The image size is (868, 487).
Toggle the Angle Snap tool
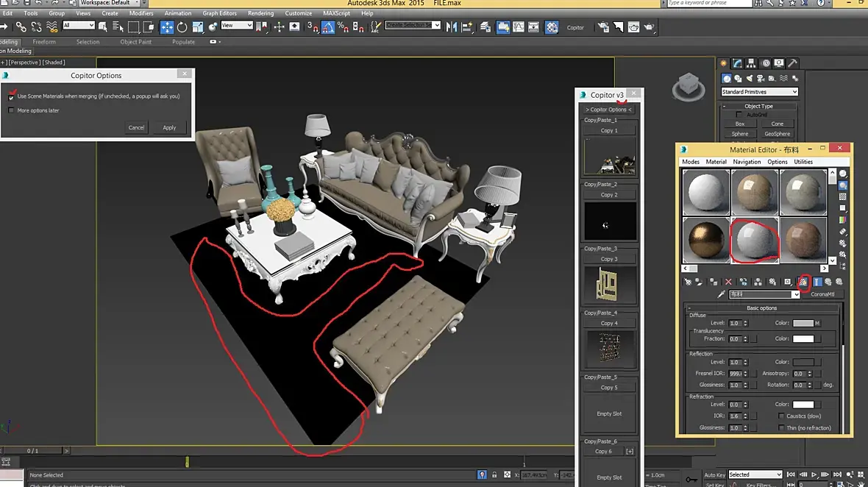(x=328, y=27)
